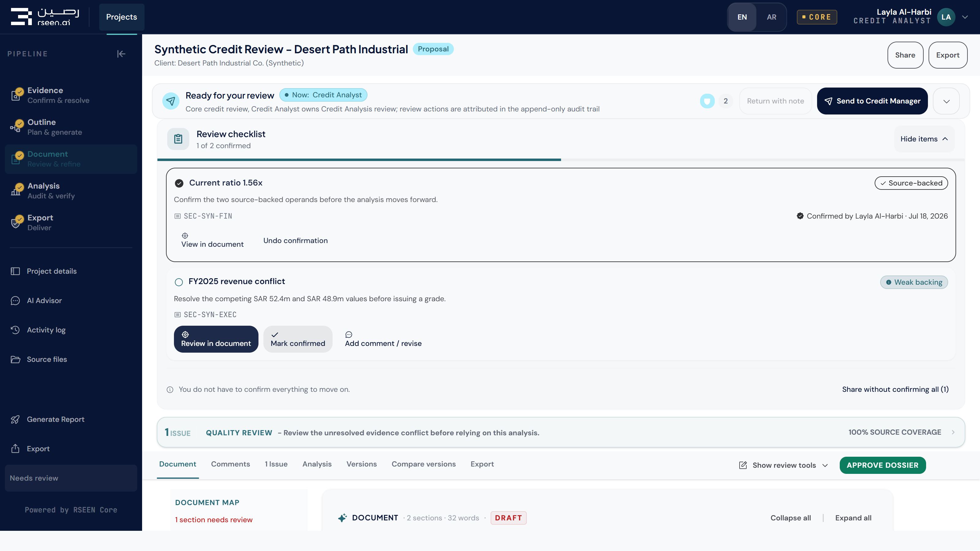Switch language to EN
The width and height of the screenshot is (980, 551).
point(742,17)
